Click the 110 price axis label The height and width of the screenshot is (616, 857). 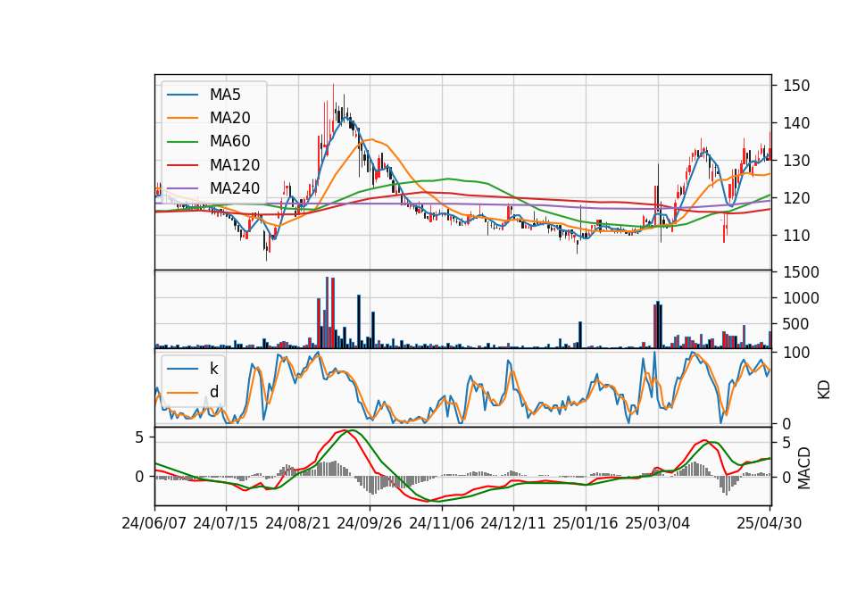[x=796, y=236]
